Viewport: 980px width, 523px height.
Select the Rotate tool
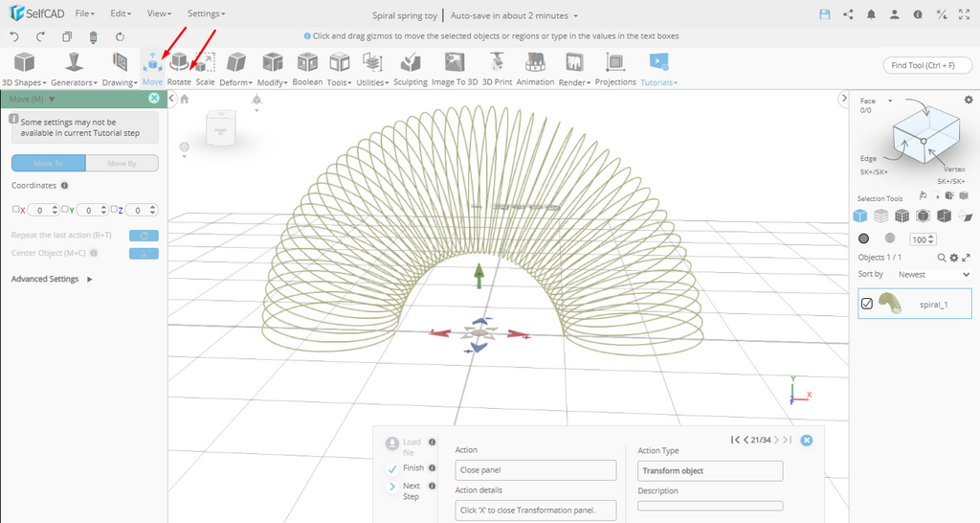(179, 69)
